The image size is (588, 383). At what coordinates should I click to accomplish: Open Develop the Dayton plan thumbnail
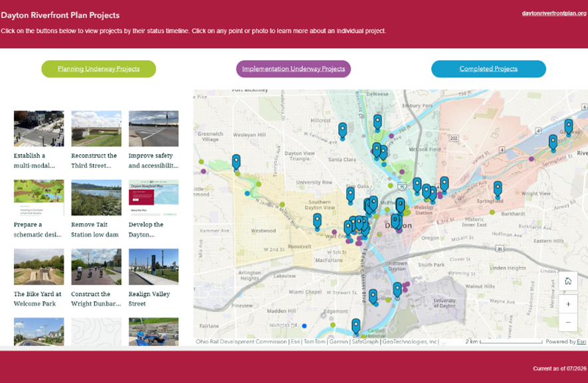[153, 198]
